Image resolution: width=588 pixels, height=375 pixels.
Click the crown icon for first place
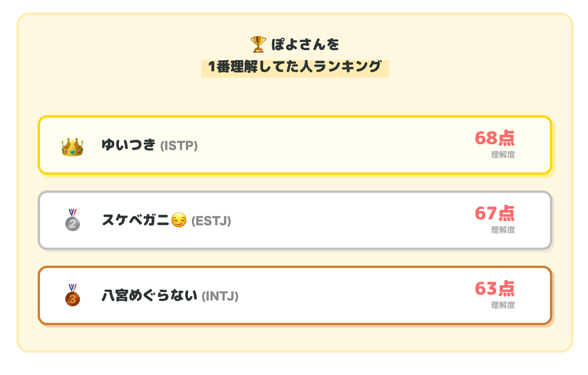click(73, 147)
